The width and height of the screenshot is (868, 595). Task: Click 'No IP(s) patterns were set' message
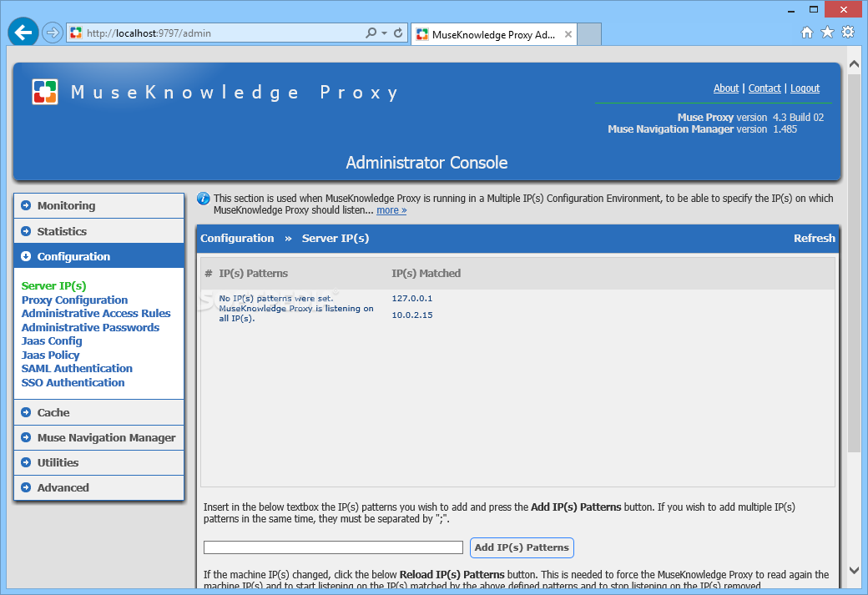coord(296,308)
